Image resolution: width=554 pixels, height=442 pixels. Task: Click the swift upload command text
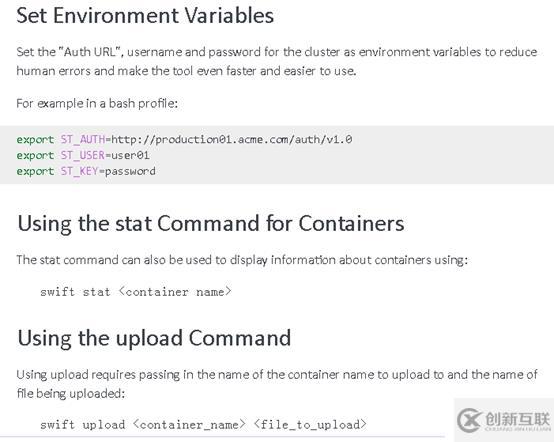click(x=83, y=424)
